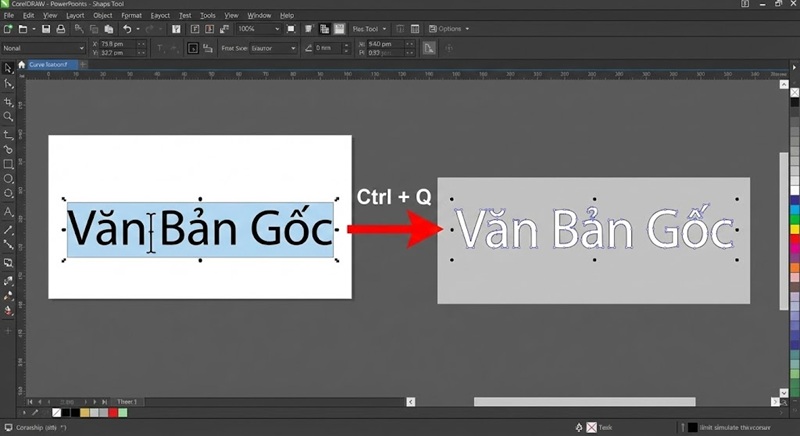Click the no-fill indicator in status bar
This screenshot has height=436, width=800.
(x=591, y=427)
